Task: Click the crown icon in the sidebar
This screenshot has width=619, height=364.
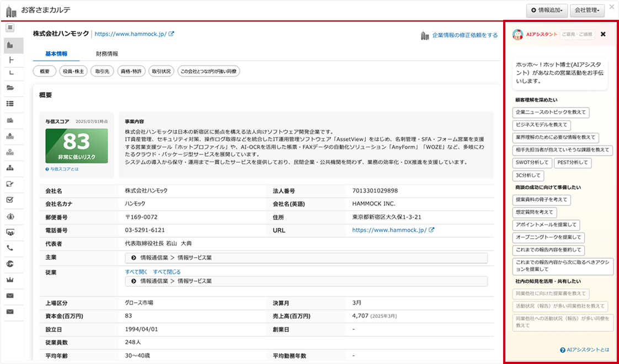Action: click(10, 280)
